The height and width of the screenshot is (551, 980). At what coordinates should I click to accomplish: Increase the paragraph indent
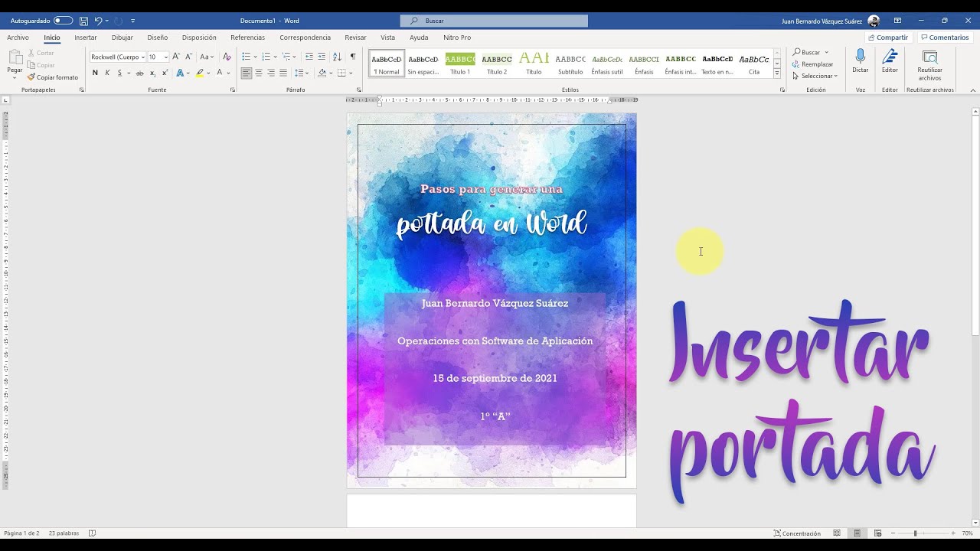322,57
